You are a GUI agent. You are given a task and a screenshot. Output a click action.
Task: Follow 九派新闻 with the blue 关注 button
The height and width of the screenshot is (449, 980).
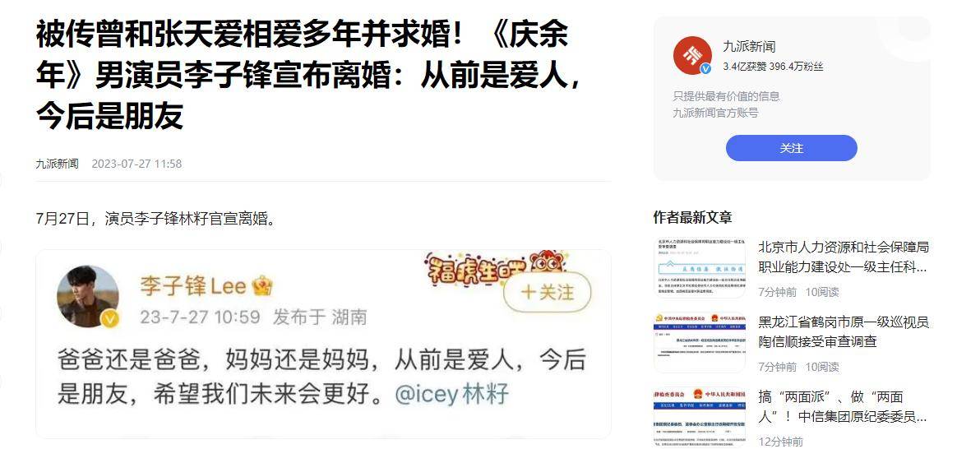(791, 148)
